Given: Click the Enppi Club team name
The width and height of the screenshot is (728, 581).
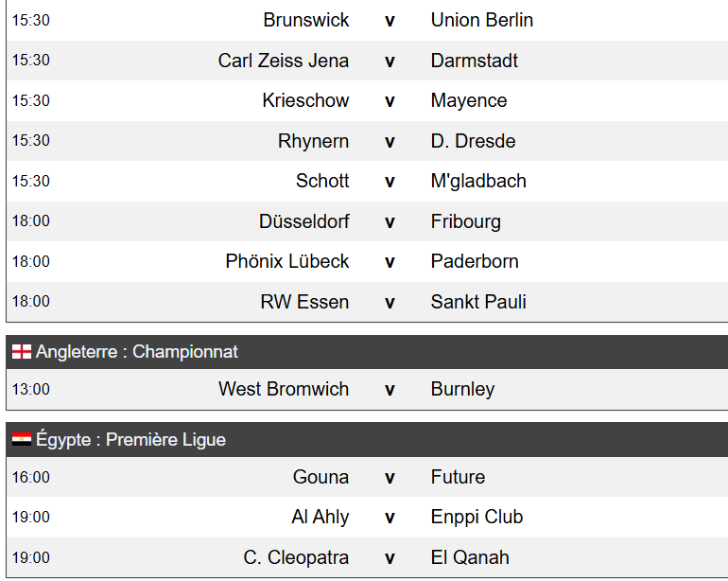Looking at the screenshot, I should [x=477, y=518].
